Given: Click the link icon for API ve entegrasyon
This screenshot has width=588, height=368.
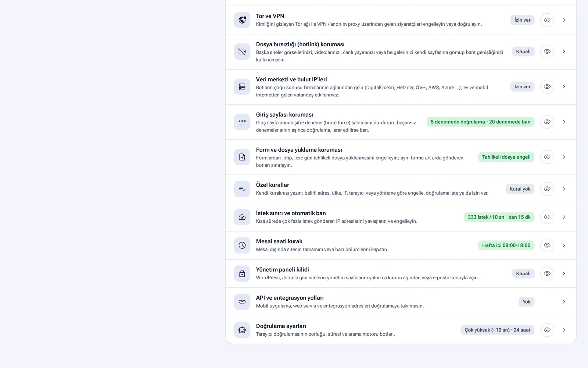Looking at the screenshot, I should point(242,302).
